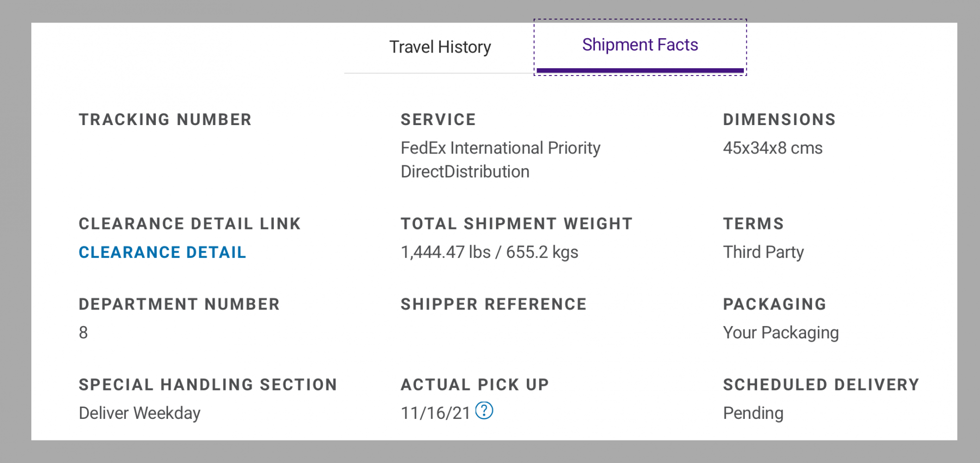
Task: Switch to the Travel History tab
Action: click(440, 47)
